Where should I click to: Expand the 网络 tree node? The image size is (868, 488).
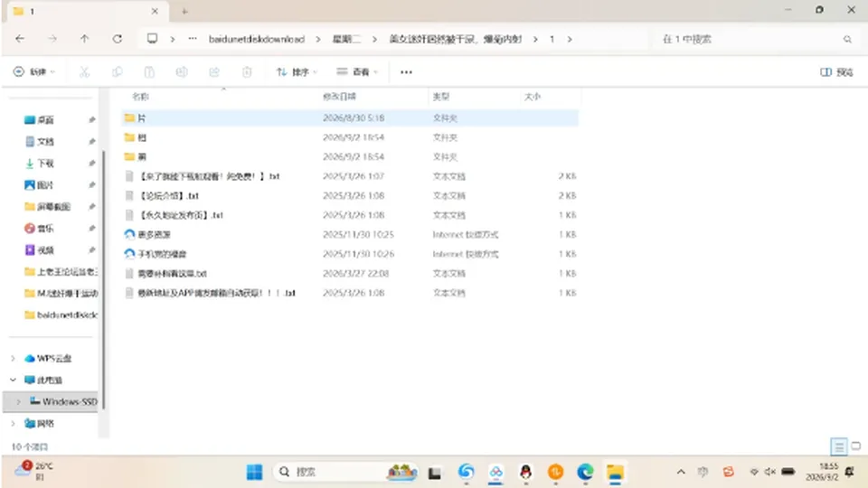click(x=13, y=423)
